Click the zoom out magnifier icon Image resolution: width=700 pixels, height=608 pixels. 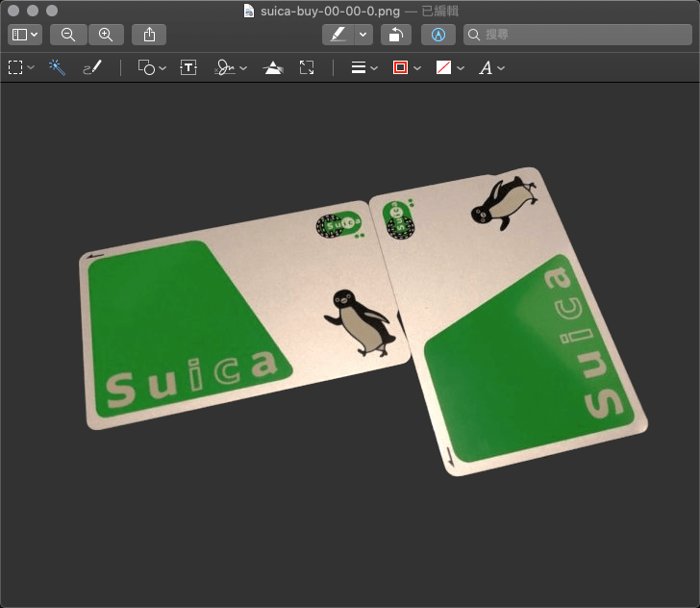point(68,35)
